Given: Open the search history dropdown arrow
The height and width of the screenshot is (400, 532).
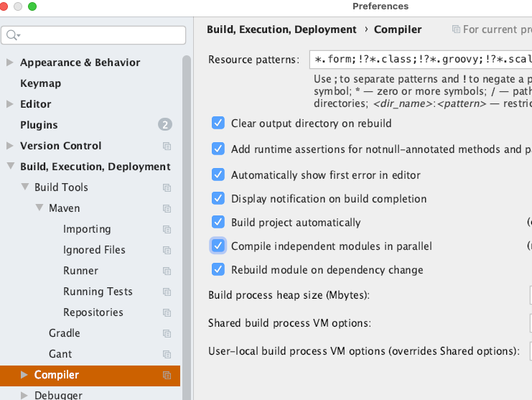Looking at the screenshot, I should (x=19, y=35).
